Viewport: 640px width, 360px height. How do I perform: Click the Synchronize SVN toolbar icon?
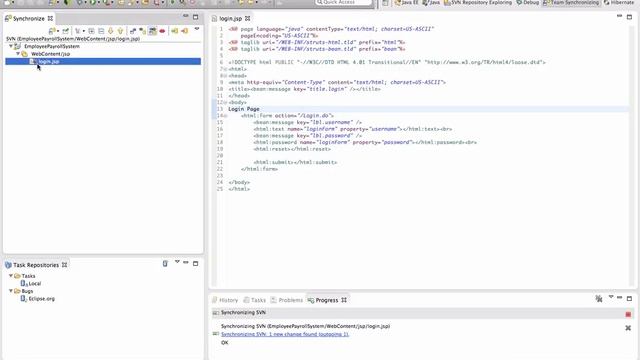(51, 31)
